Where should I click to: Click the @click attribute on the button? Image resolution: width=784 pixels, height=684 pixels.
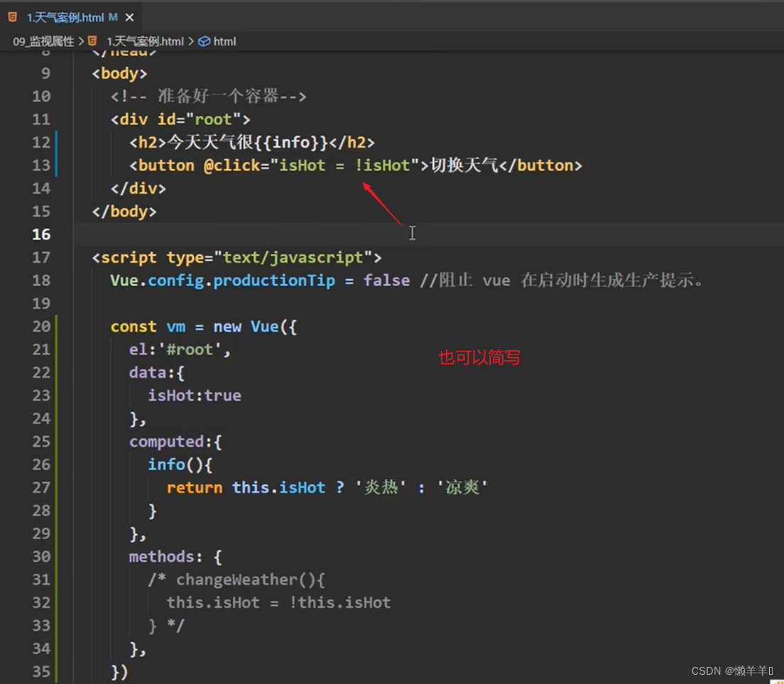click(x=232, y=165)
